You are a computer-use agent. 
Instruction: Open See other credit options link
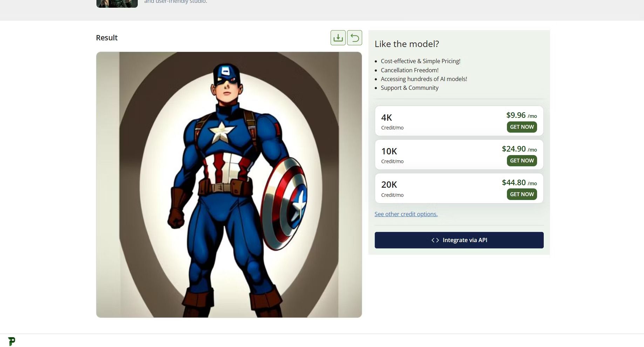coord(406,214)
